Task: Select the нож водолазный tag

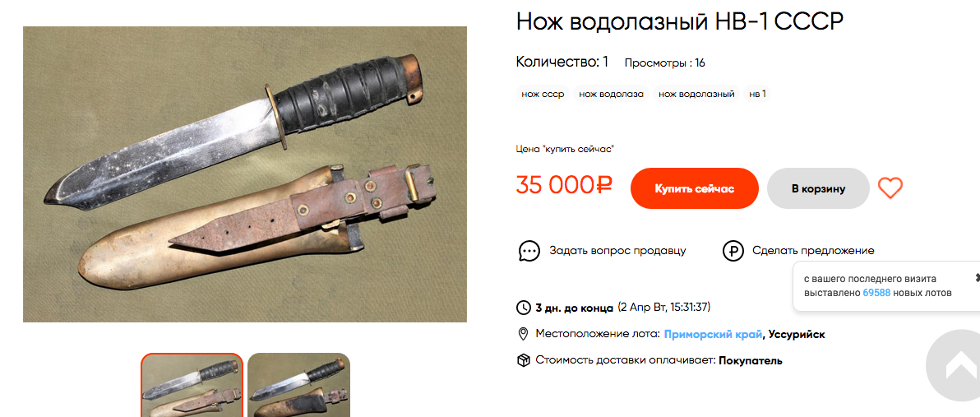Action: point(696,95)
